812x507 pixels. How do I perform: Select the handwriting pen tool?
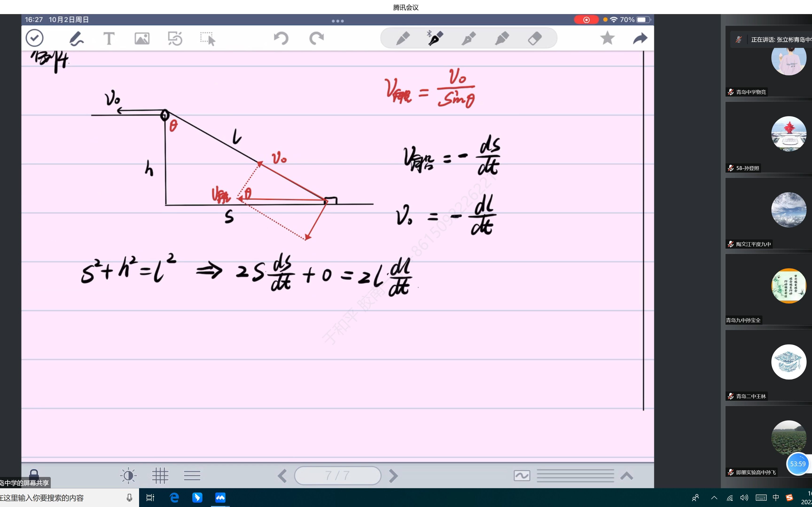point(76,38)
